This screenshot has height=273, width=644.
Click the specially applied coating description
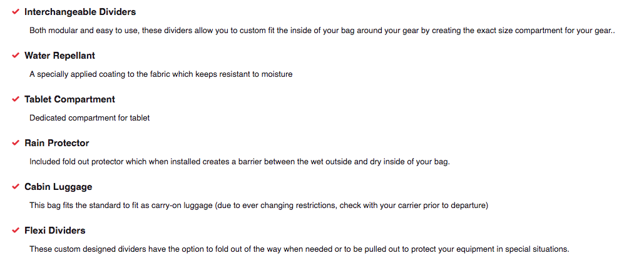pyautogui.click(x=161, y=74)
